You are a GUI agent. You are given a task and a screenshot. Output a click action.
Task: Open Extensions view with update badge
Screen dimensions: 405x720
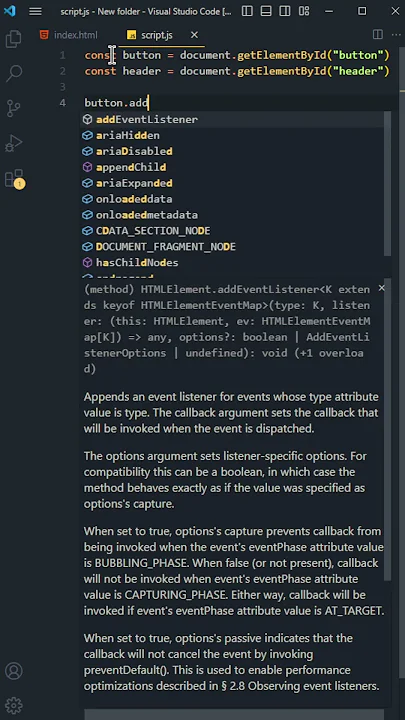point(14,179)
